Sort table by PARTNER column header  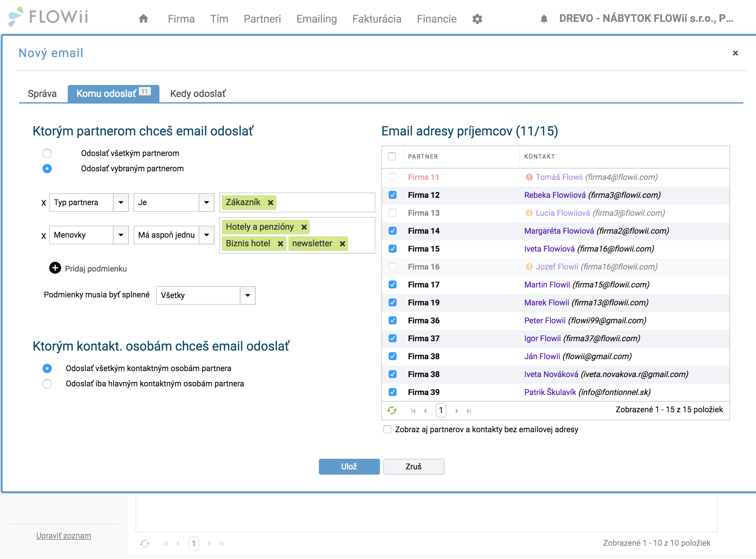(x=423, y=157)
